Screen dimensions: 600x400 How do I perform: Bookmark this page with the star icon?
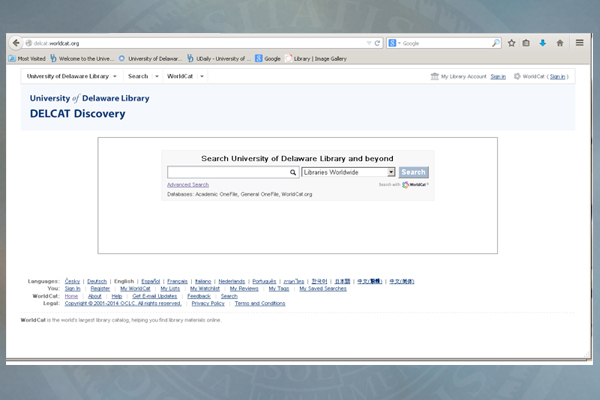(511, 43)
